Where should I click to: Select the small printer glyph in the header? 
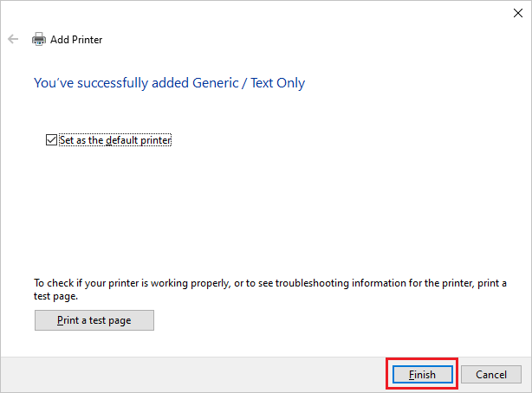click(39, 39)
